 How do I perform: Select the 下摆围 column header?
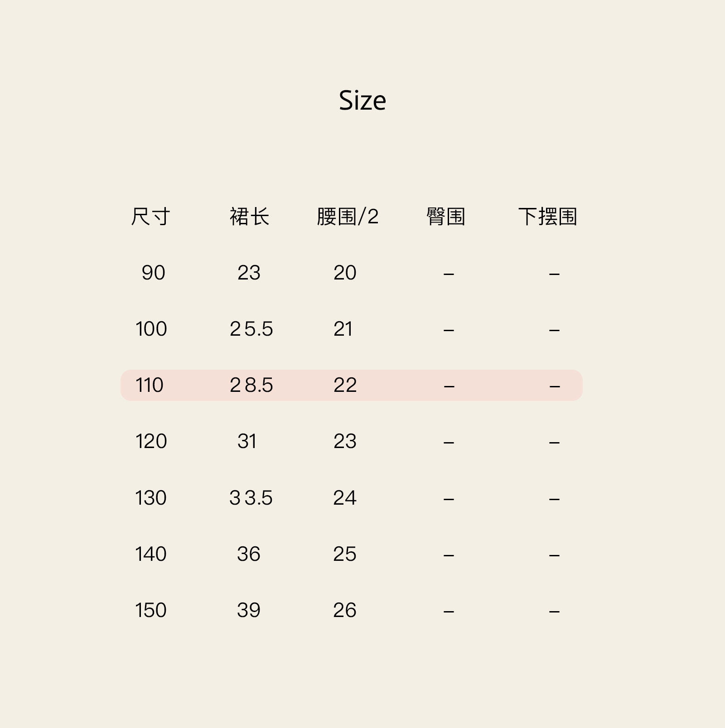coord(547,217)
